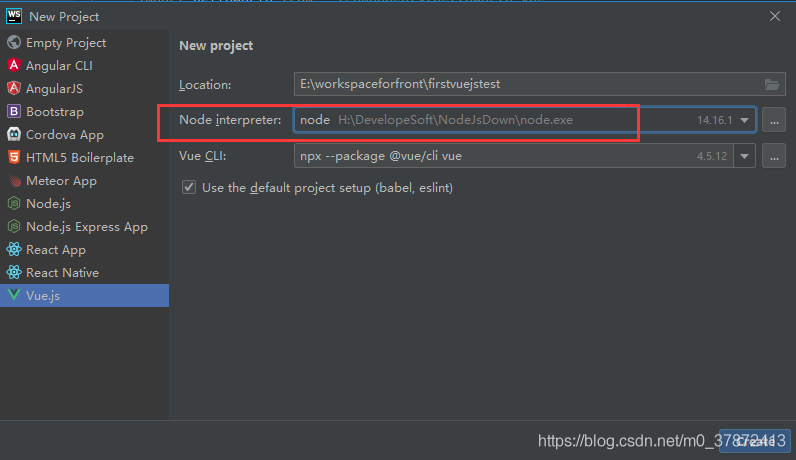This screenshot has height=460, width=796.
Task: Pick the Bootstrap B icon
Action: pos(14,111)
